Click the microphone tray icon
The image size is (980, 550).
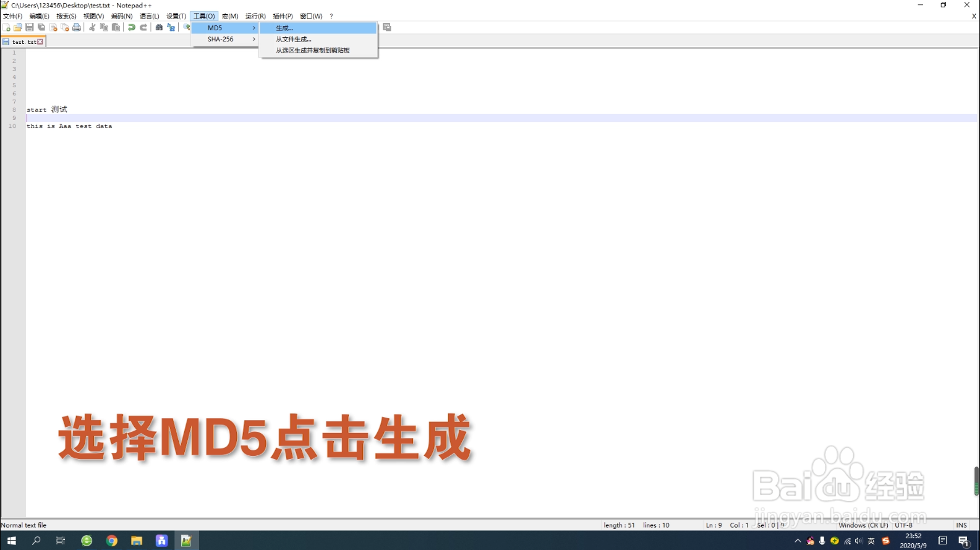click(822, 541)
